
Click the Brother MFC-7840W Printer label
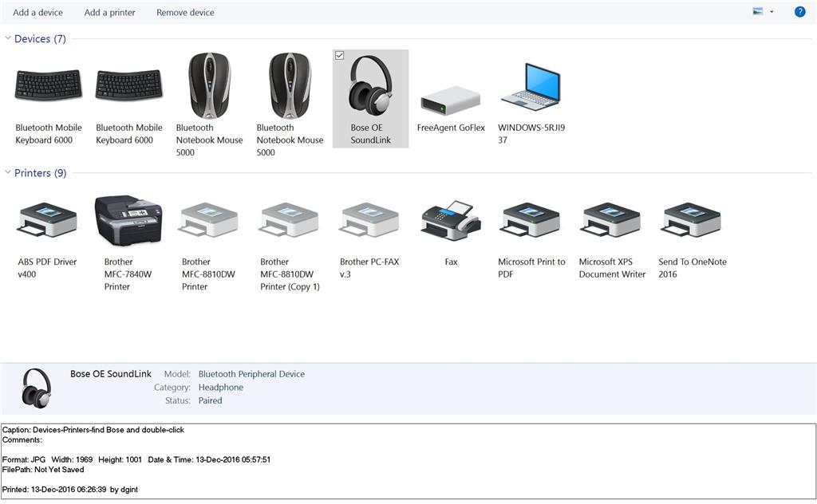click(x=128, y=274)
